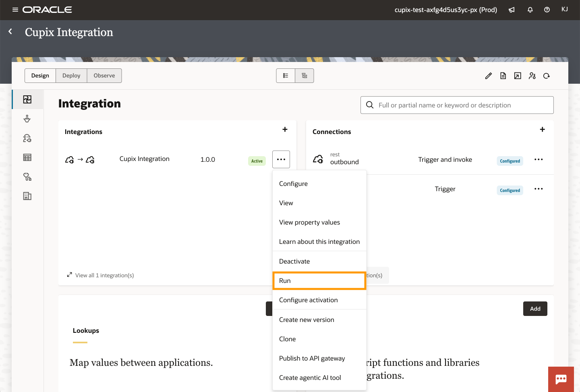Click the Cupix Integration cloud icons
The width and height of the screenshot is (580, 392).
[80, 160]
